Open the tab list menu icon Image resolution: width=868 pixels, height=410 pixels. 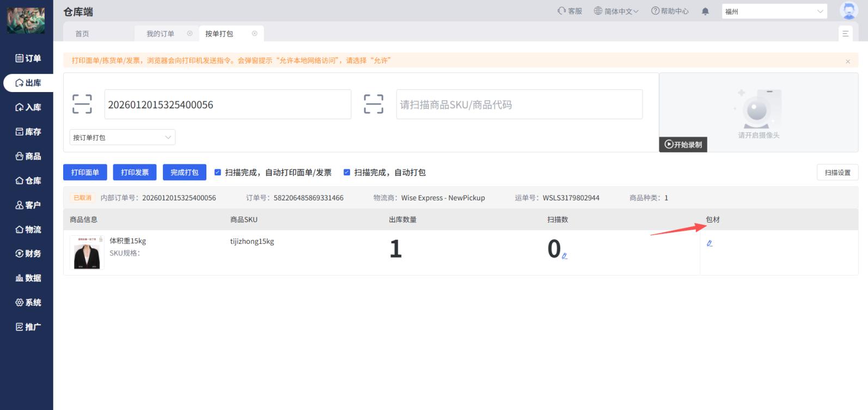(x=846, y=34)
